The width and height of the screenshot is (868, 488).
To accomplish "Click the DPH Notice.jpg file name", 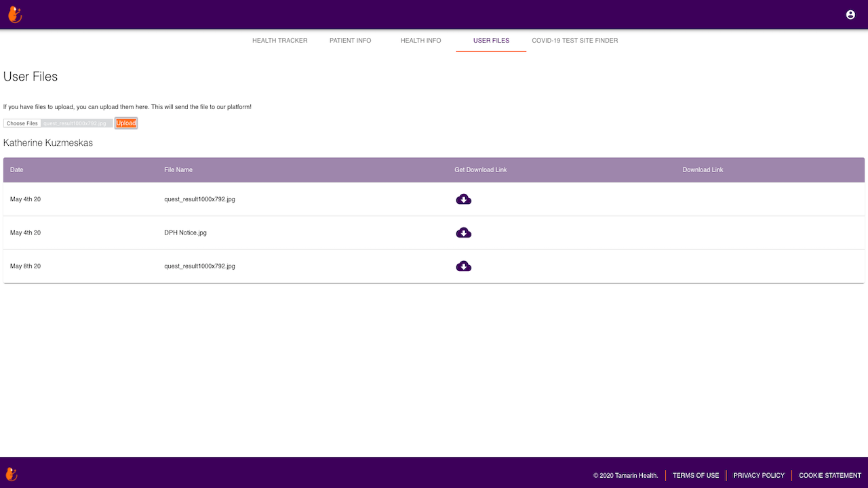I will 185,232.
